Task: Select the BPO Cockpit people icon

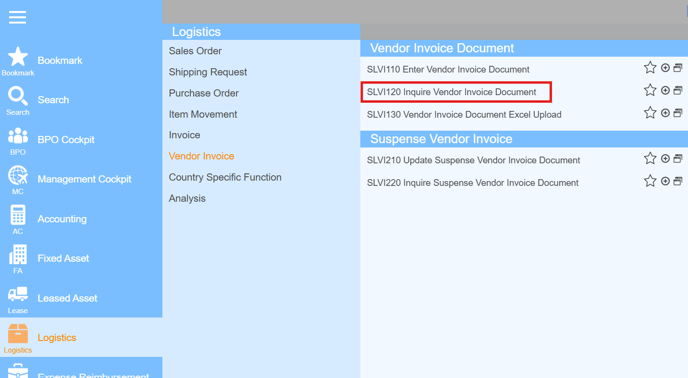Action: 18,136
